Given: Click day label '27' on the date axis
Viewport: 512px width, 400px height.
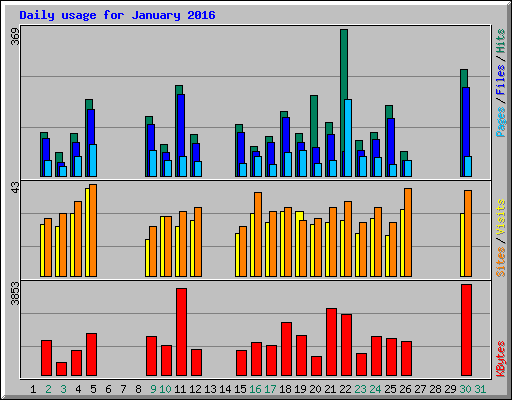Looking at the screenshot, I should [x=420, y=389].
